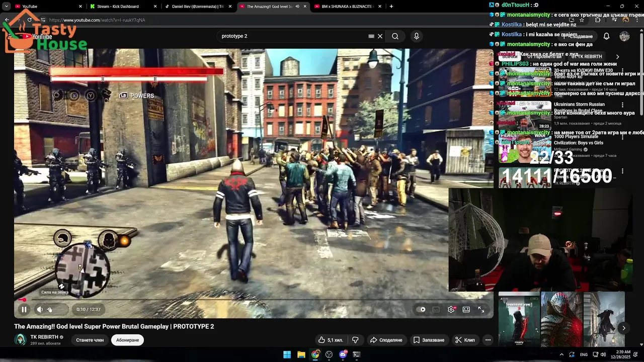Image resolution: width=644 pixels, height=362 pixels.
Task: Advance the bottom thumbnail carousel with arrow
Action: 624,328
